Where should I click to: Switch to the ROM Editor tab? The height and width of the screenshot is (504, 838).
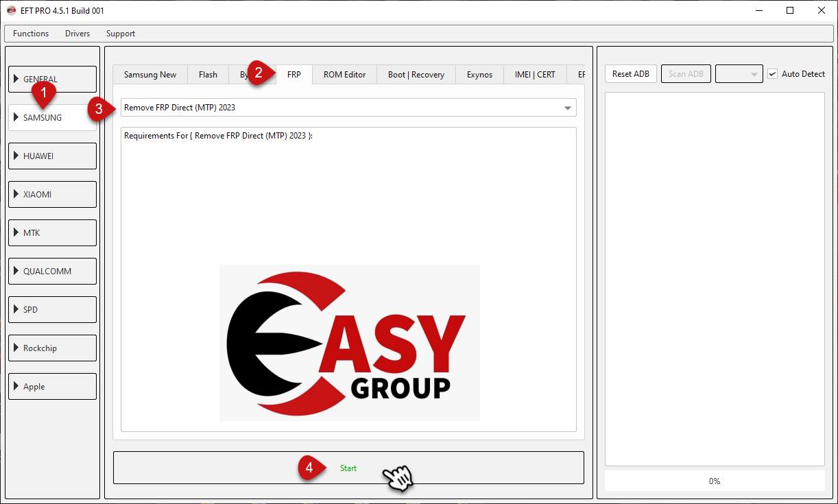pos(345,75)
